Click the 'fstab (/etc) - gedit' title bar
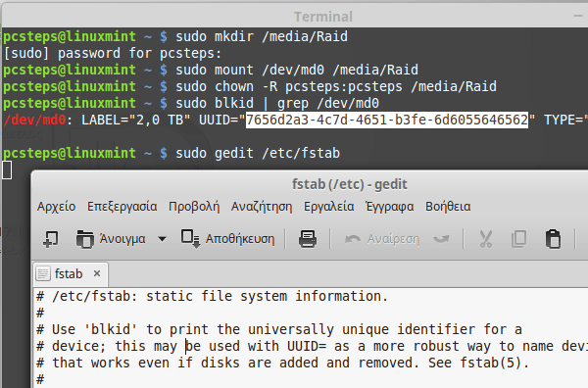The image size is (588, 388). point(310,184)
